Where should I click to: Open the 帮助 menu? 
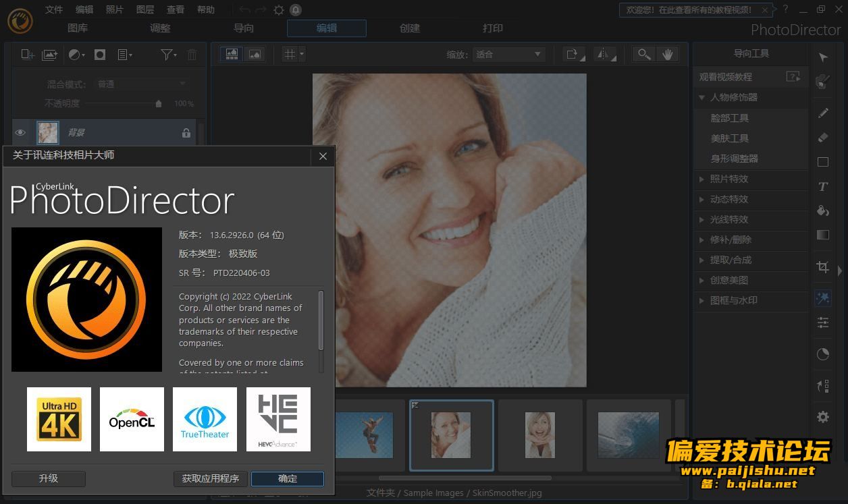pyautogui.click(x=206, y=9)
